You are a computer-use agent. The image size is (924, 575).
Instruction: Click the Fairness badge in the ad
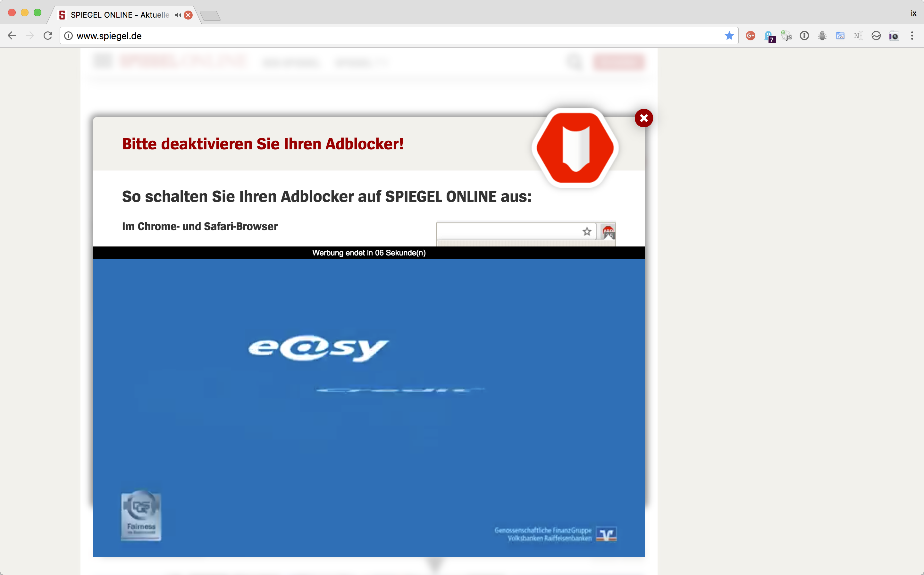141,516
